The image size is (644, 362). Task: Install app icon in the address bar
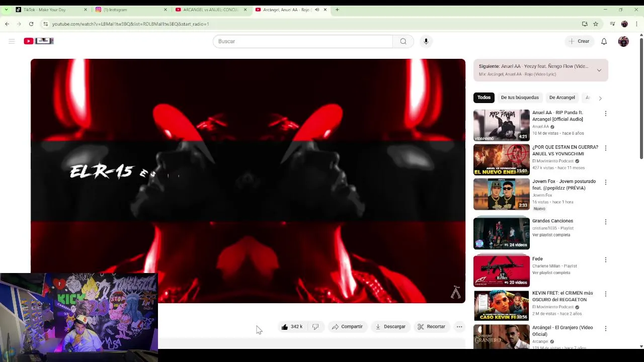(x=585, y=24)
